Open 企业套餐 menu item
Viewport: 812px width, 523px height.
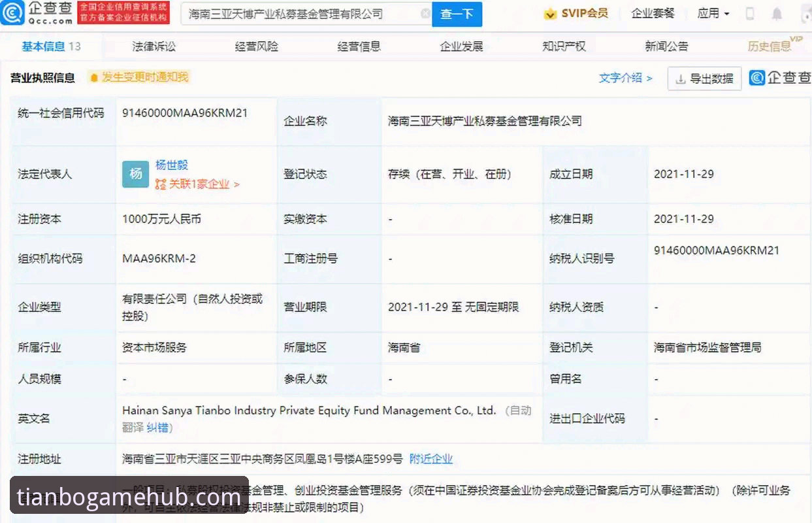point(653,13)
